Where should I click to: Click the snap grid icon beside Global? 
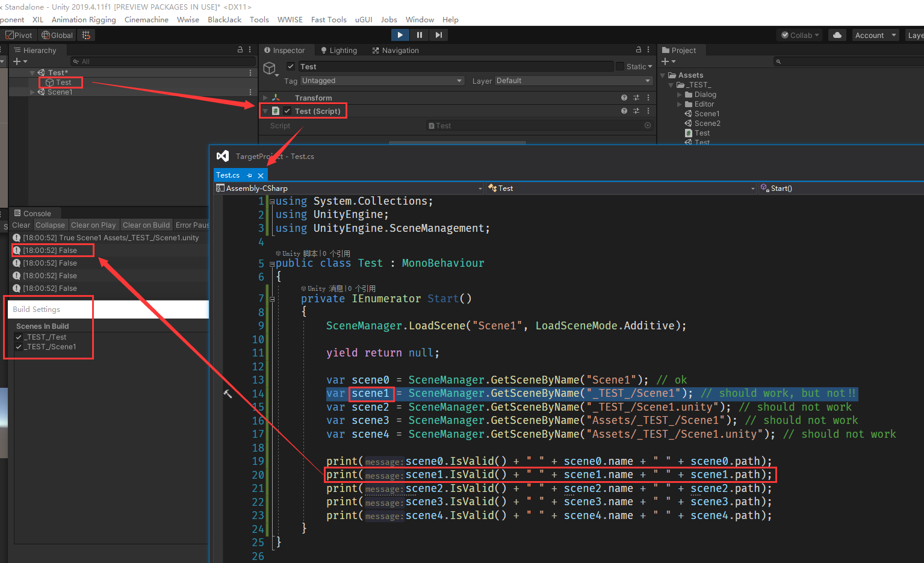tap(86, 35)
